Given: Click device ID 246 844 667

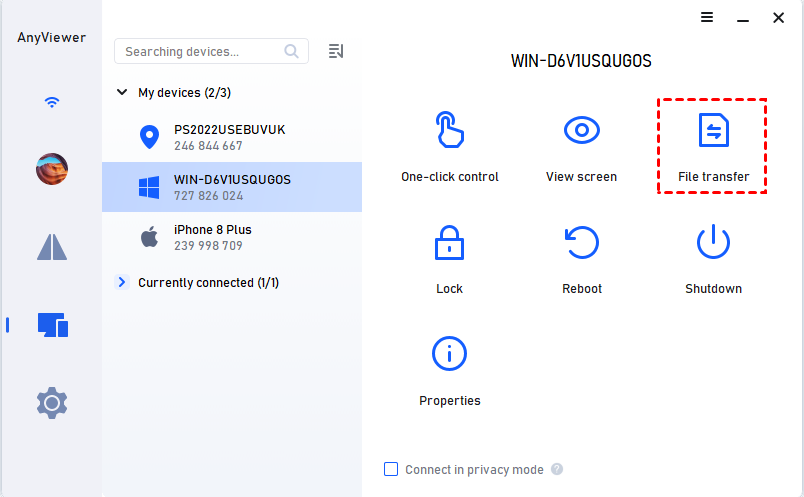Looking at the screenshot, I should click(208, 146).
